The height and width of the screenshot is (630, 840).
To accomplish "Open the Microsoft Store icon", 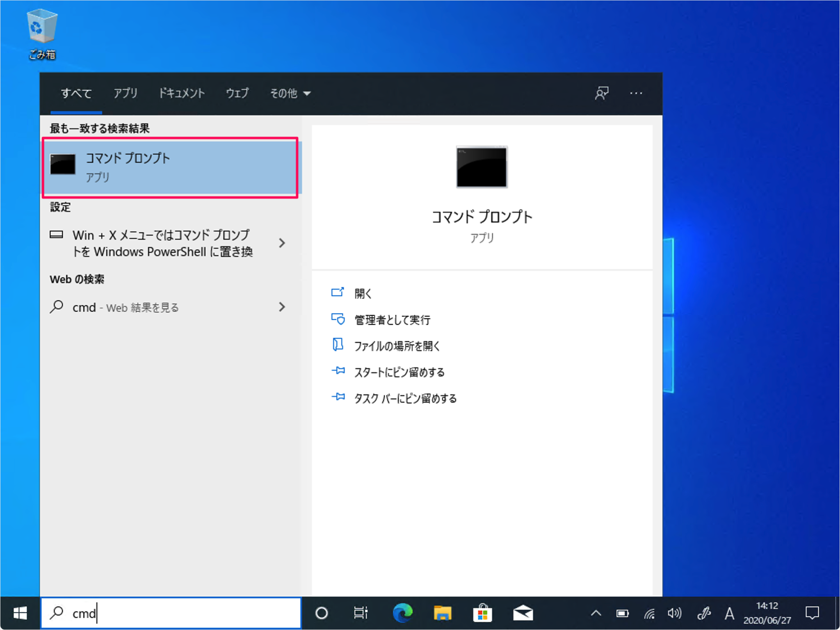I will point(483,613).
